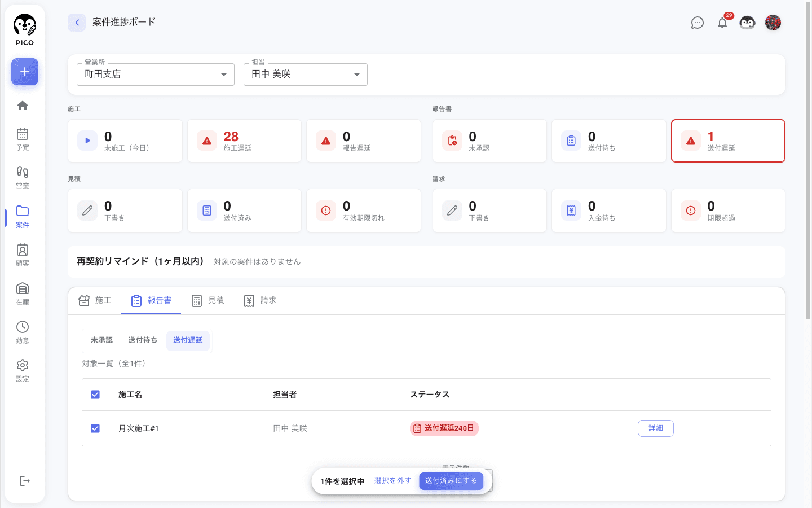Open 勤怠 clock in sidebar
Viewport: 812px width, 508px height.
23,332
